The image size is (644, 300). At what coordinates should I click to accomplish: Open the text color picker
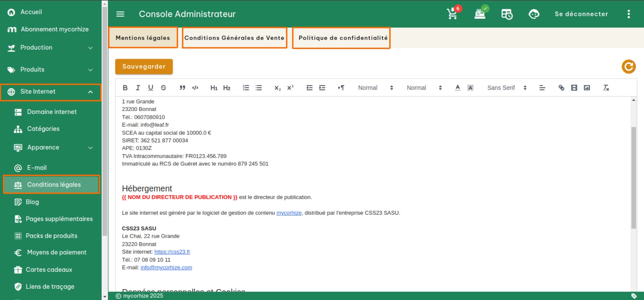click(458, 88)
